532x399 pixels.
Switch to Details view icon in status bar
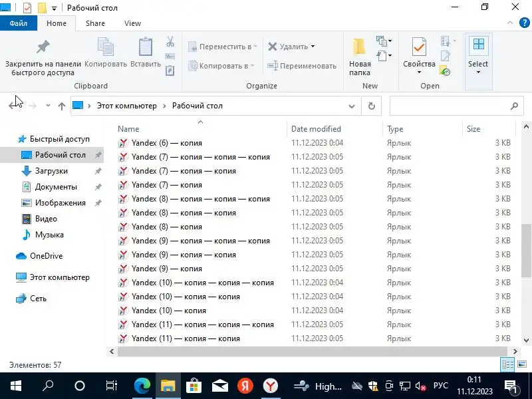pyautogui.click(x=507, y=364)
